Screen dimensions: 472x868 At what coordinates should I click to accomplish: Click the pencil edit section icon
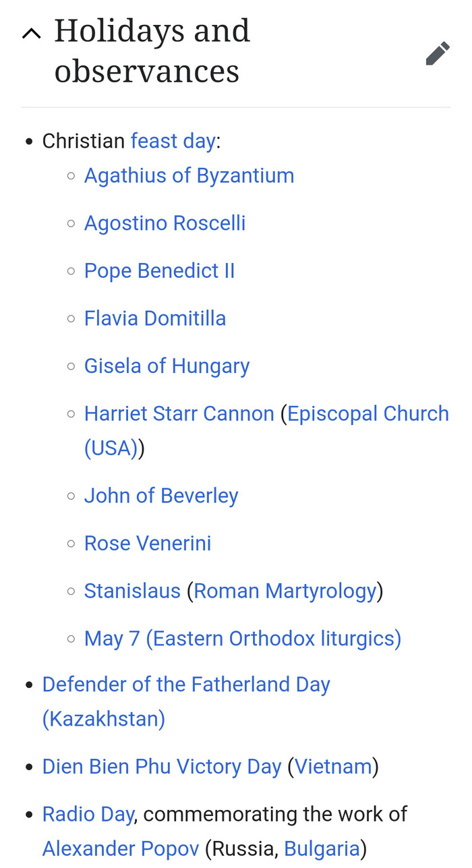pos(438,53)
